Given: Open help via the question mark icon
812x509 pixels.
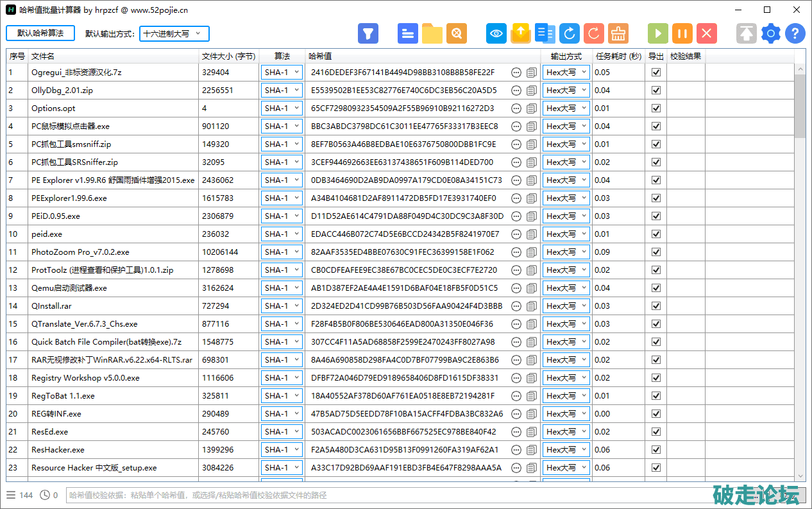Looking at the screenshot, I should 795,33.
